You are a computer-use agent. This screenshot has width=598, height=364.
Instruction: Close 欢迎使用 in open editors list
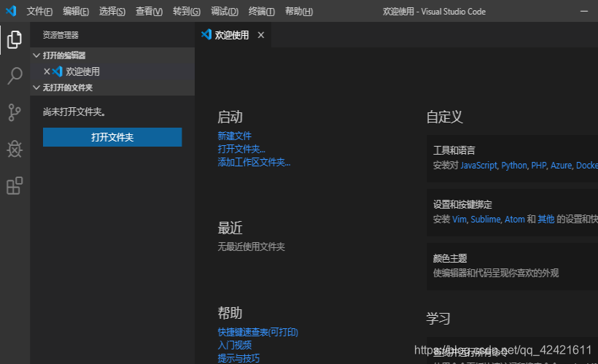47,71
